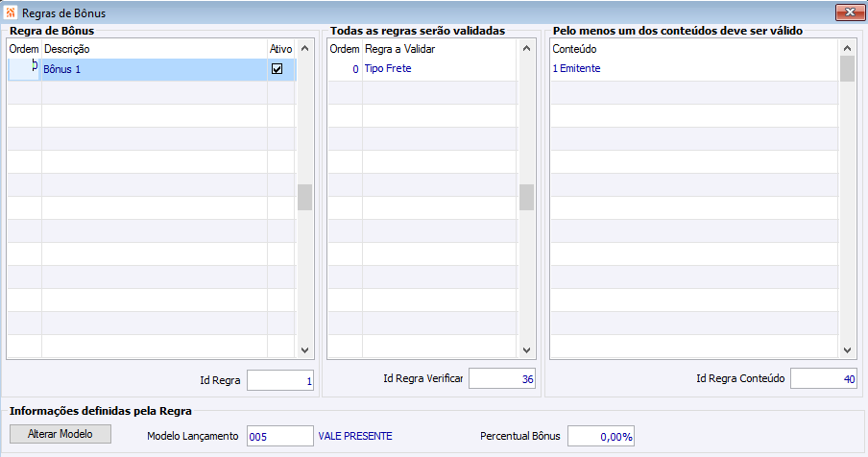Viewport: 868px width, 457px height.
Task: Click the Modelo Lançamento field with 005
Action: [280, 436]
